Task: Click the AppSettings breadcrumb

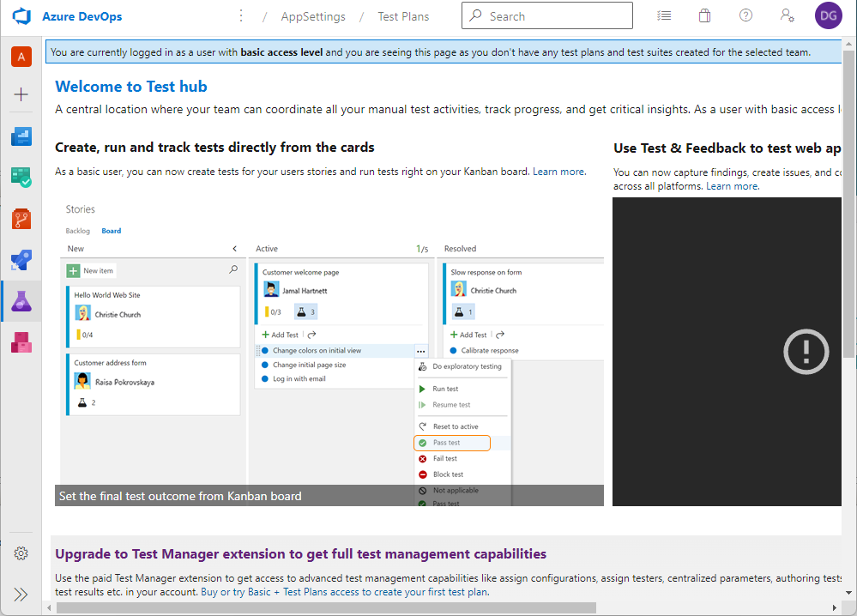Action: coord(313,16)
